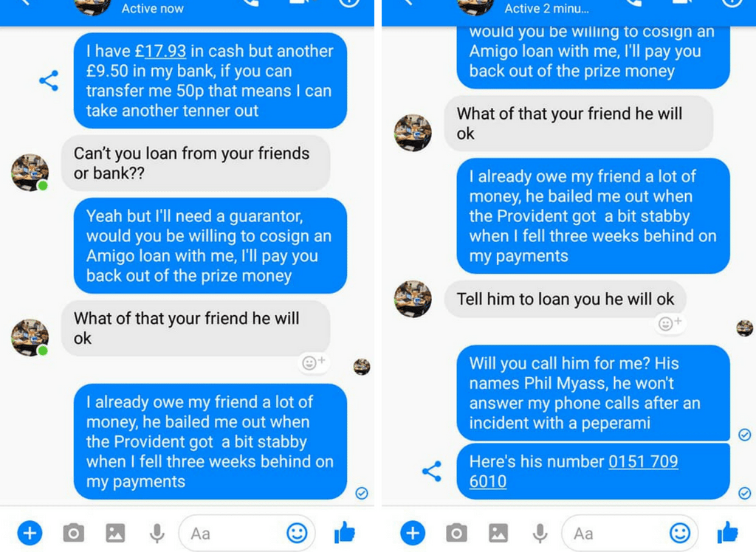Open camera in right chat toolbar
Viewport: 756px width, 552px height.
[x=456, y=534]
